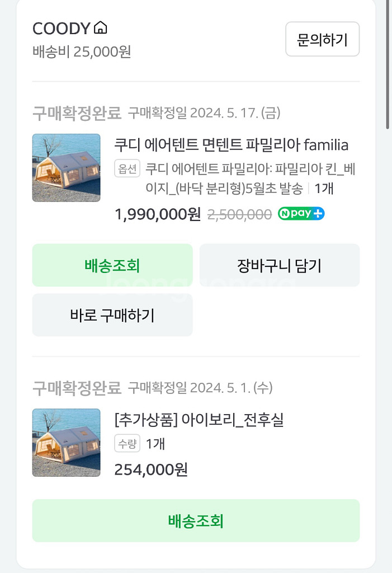392x573 pixels.
Task: Click the 254,000원 price
Action: 150,469
